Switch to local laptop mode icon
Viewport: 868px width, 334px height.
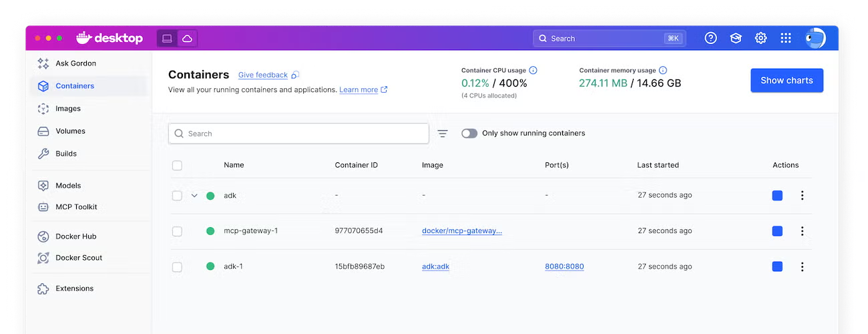[167, 39]
